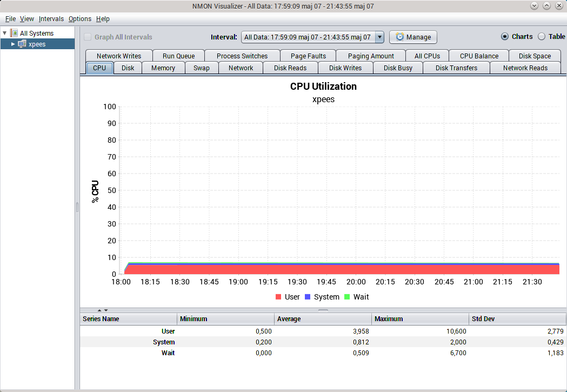Switch to the Disk Writes tab
Viewport: 567px width, 392px height.
click(x=345, y=68)
